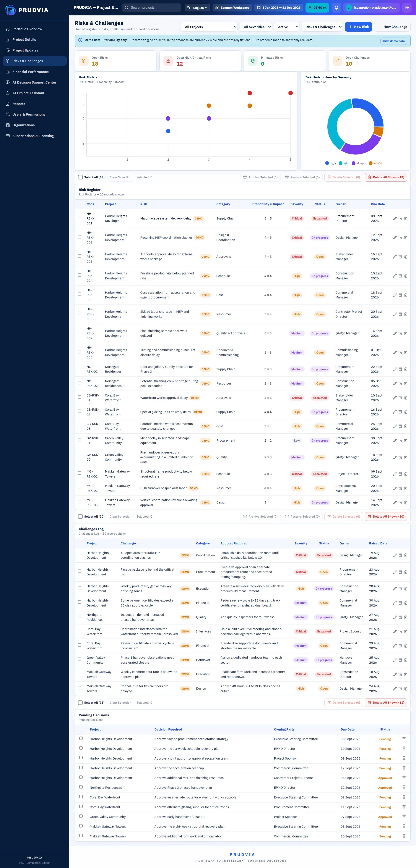
Task: Open the Active status filter dropdown
Action: 287,27
